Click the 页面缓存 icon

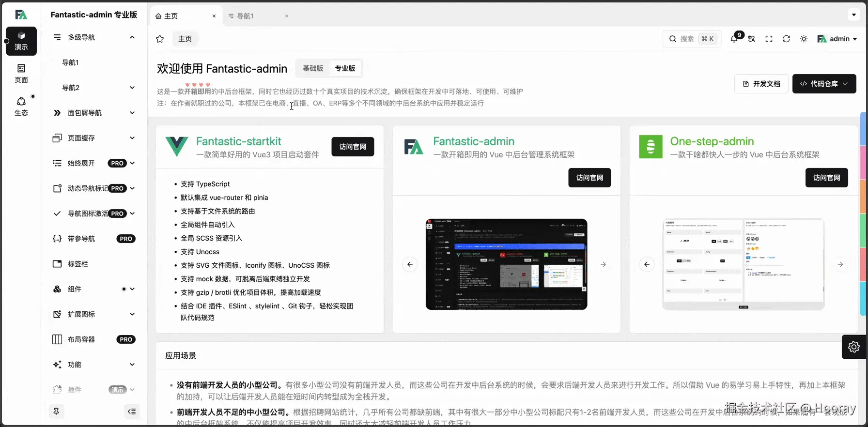(57, 138)
